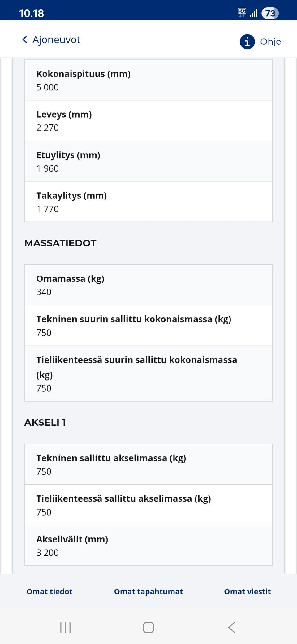Open Omat viestit messages

(247, 591)
